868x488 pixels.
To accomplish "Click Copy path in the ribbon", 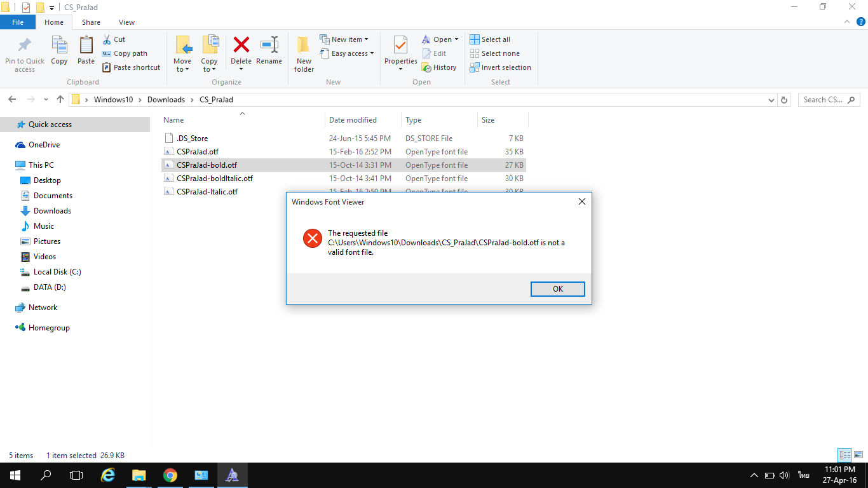I will tap(125, 53).
